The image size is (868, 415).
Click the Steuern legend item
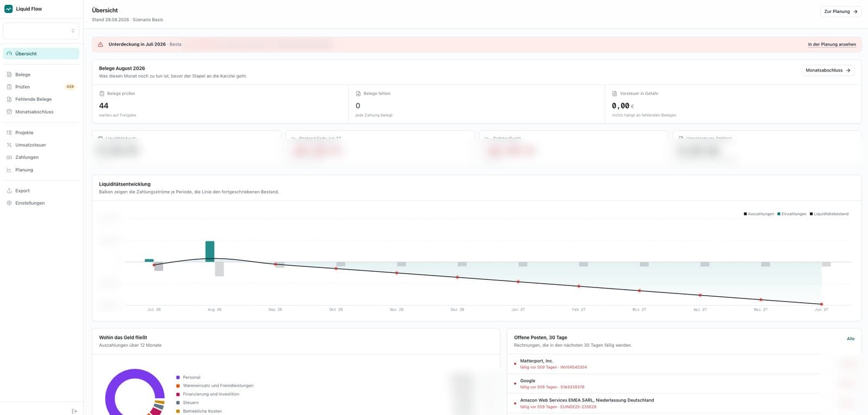(x=187, y=403)
